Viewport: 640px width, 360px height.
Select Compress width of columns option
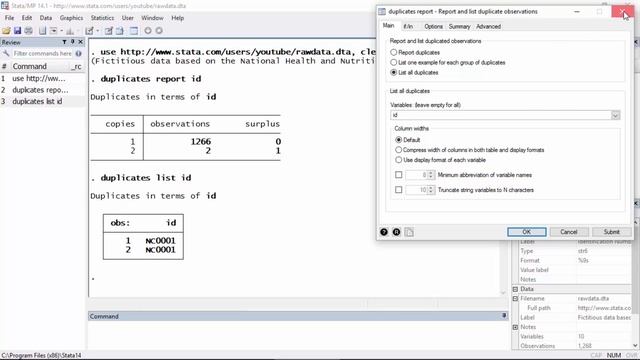coord(399,150)
